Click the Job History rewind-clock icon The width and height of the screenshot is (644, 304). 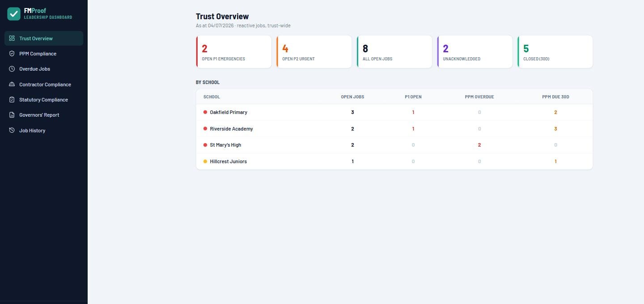pyautogui.click(x=12, y=131)
